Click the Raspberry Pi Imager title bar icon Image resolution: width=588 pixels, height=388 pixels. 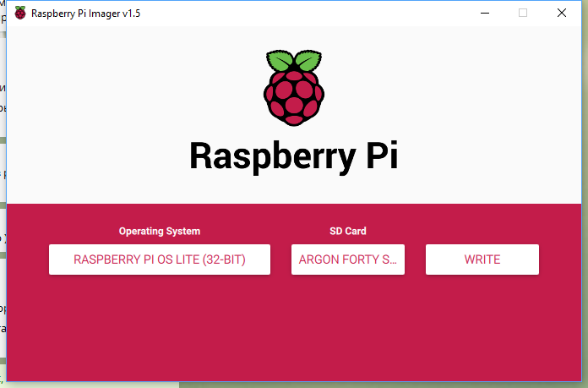click(20, 13)
